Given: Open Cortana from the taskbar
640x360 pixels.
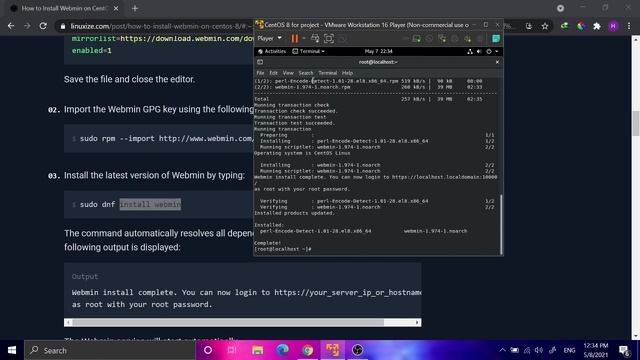Looking at the screenshot, I should pyautogui.click(x=208, y=350).
